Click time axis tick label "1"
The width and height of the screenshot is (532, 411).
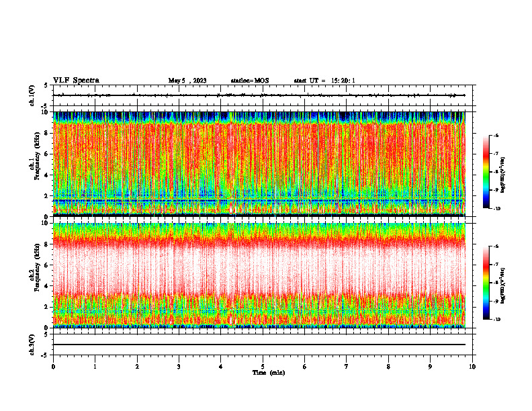(95, 367)
